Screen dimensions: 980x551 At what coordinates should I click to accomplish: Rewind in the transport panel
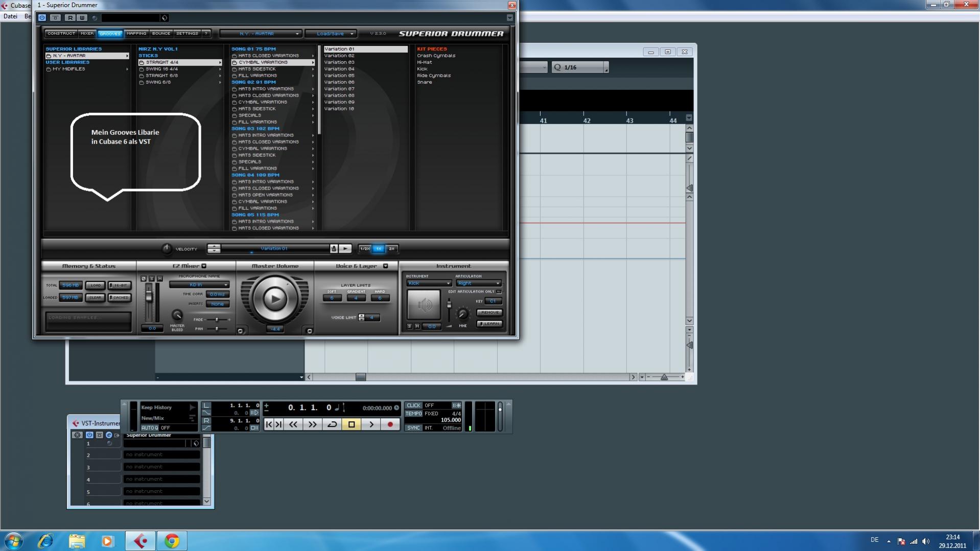[293, 424]
